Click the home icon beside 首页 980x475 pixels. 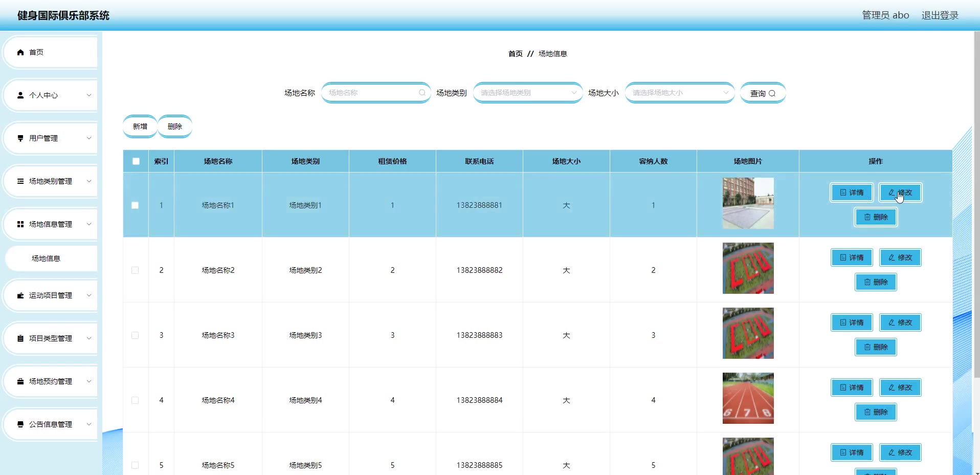[20, 52]
